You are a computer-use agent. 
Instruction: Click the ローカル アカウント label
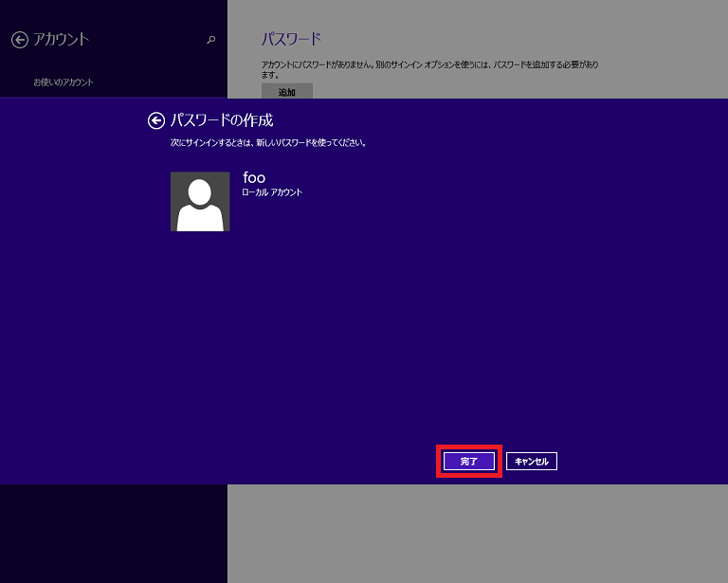(x=272, y=192)
